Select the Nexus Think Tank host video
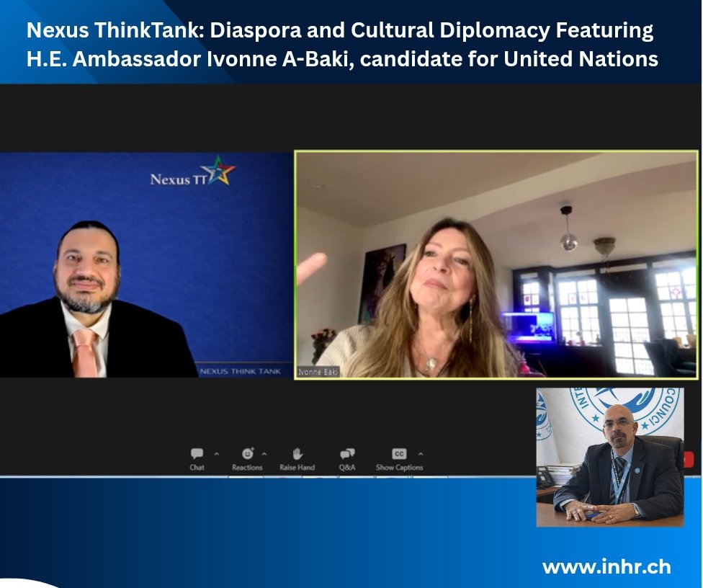 coord(146,265)
